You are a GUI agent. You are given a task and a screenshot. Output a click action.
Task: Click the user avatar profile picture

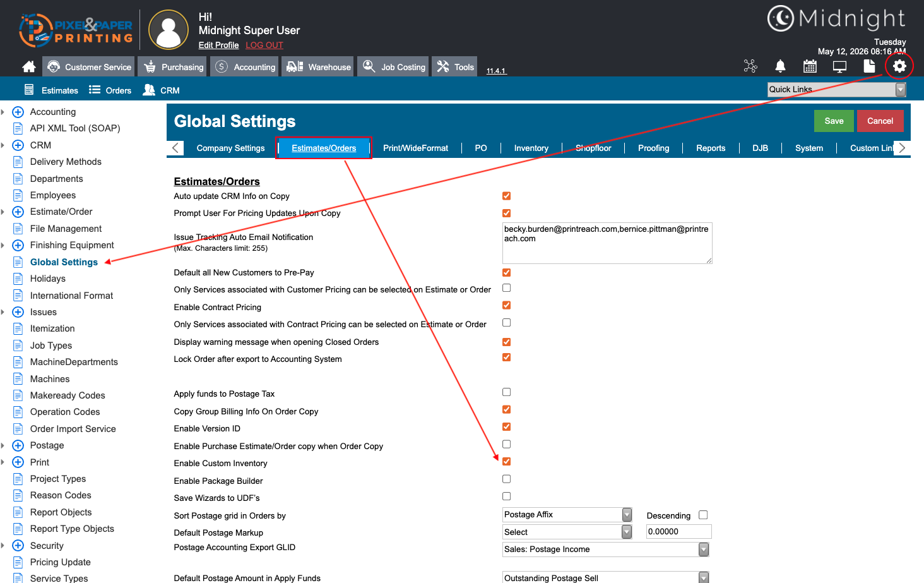(169, 30)
